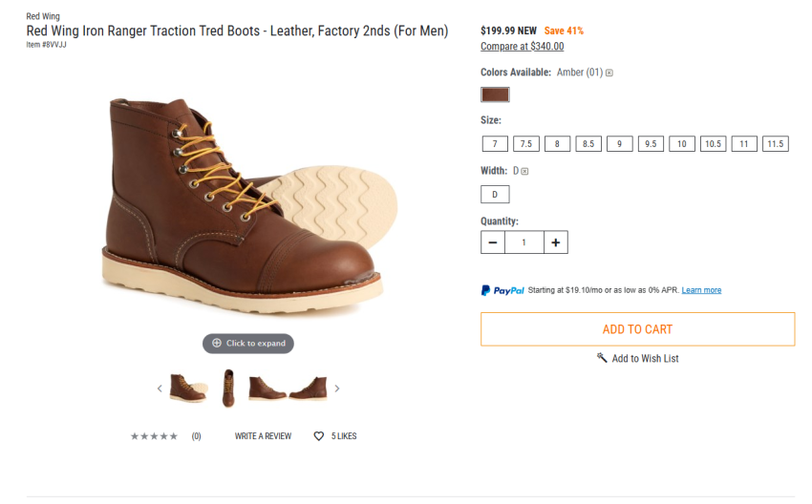The height and width of the screenshot is (504, 812).
Task: Click the previous thumbnail arrow
Action: [x=160, y=388]
